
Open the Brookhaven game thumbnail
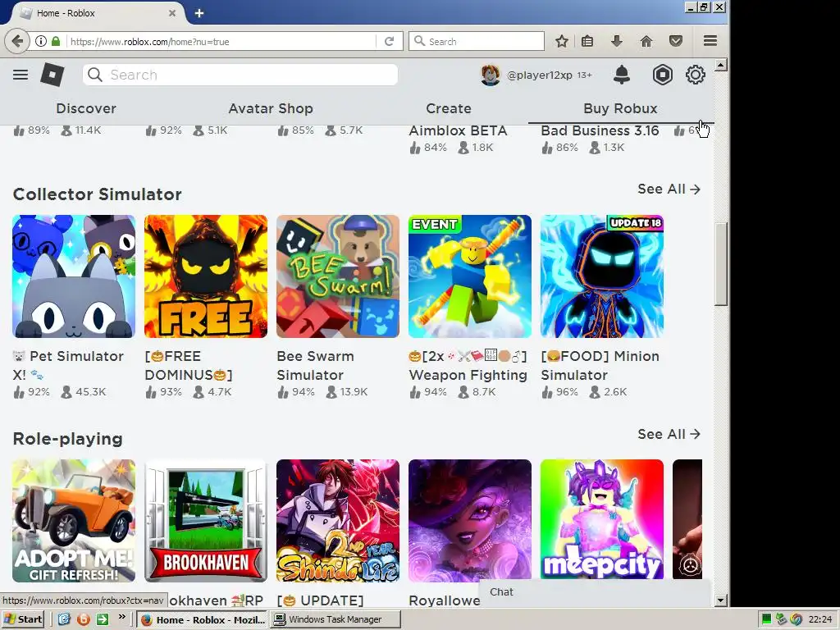click(206, 521)
